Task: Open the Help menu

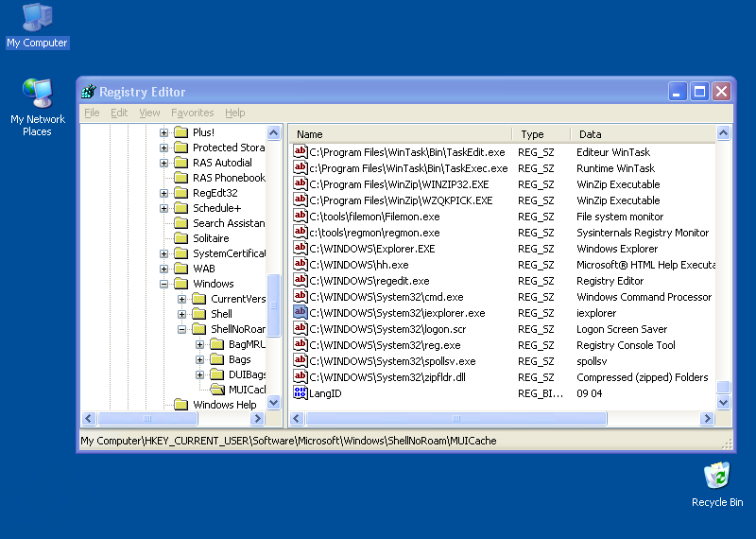Action: 234,113
